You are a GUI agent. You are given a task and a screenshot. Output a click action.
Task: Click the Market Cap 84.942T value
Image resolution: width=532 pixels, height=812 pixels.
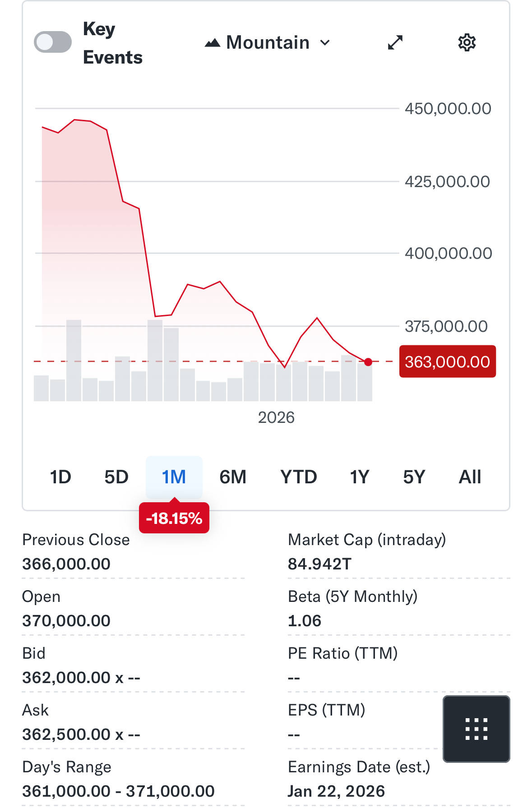319,564
